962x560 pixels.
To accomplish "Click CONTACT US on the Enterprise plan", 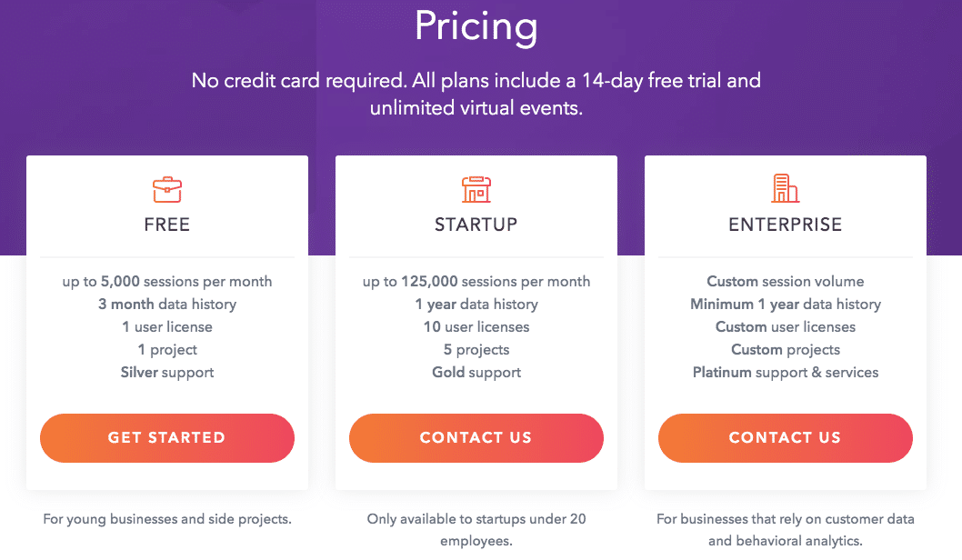I will click(785, 437).
